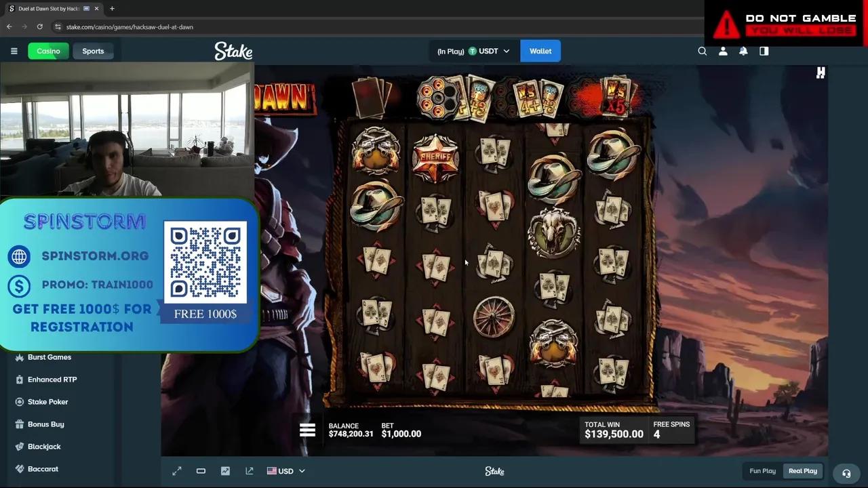868x488 pixels.
Task: Close the Duel at Dawn browser tab
Action: (x=96, y=9)
